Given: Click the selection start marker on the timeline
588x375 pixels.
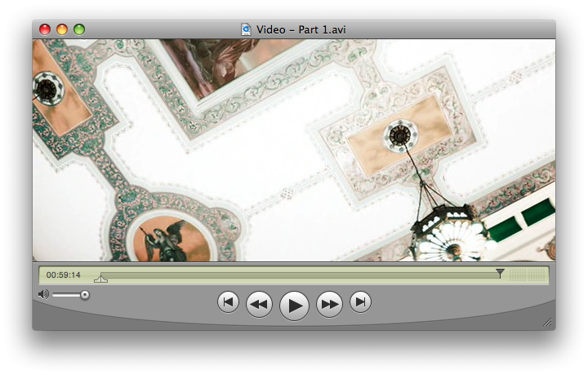Looking at the screenshot, I should click(100, 278).
